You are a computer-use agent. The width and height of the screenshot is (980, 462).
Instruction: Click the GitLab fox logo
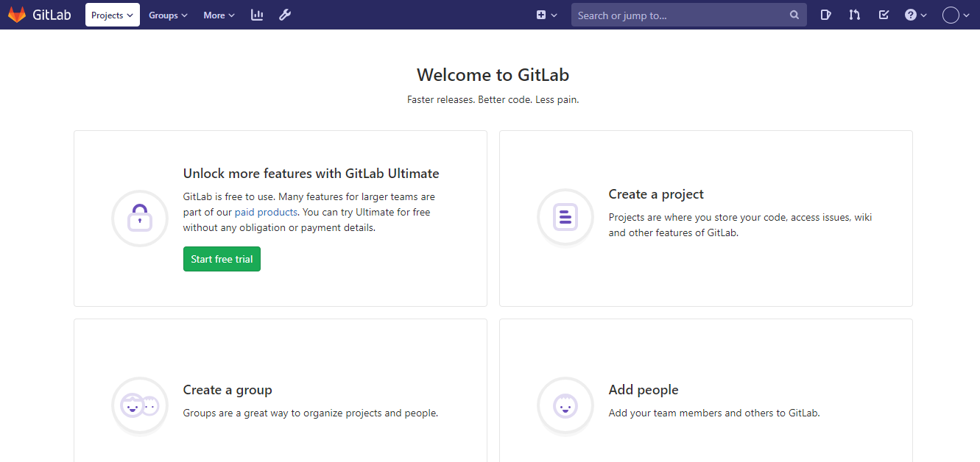(x=16, y=15)
